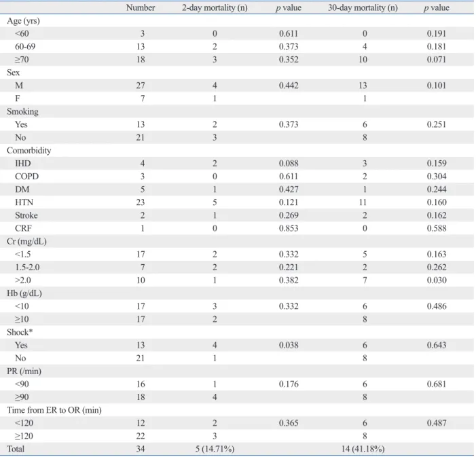Click the 'Comorbidity' section heading
Viewport: 476px width, 457px height.
pos(29,151)
